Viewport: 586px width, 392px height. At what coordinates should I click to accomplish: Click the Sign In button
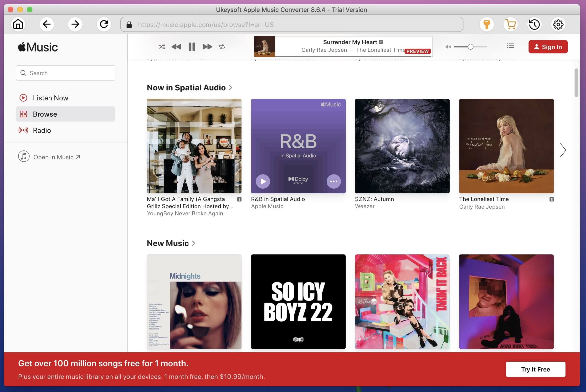[x=548, y=47]
